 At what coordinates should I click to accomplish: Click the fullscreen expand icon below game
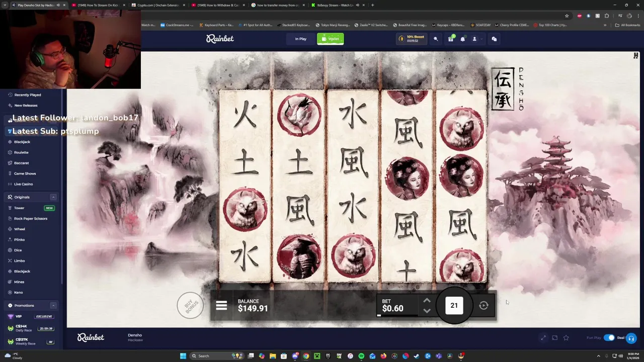[543, 338]
